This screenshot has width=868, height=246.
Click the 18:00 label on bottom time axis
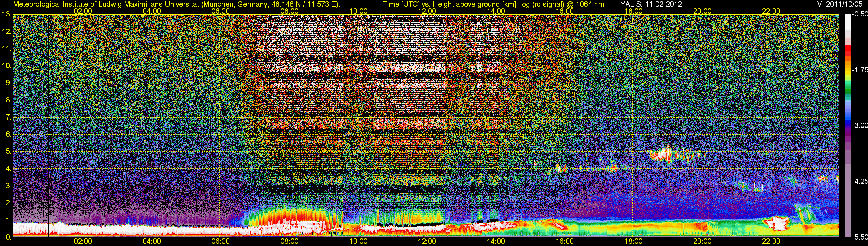633,241
